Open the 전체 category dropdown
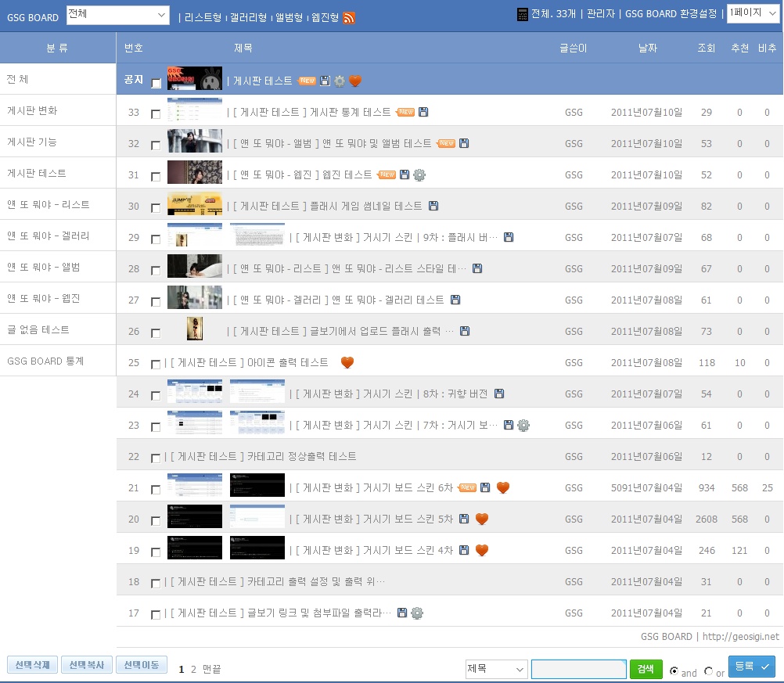784x683 pixels. (117, 15)
